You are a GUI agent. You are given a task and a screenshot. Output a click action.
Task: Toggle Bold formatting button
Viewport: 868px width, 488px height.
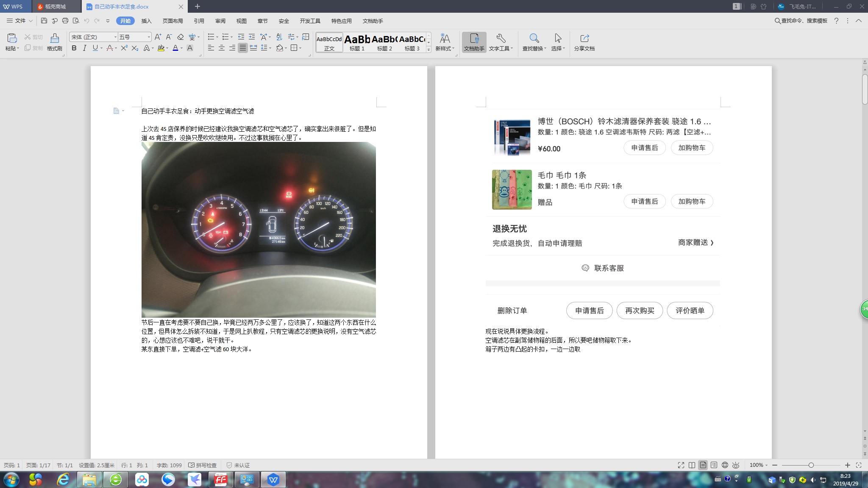tap(74, 48)
